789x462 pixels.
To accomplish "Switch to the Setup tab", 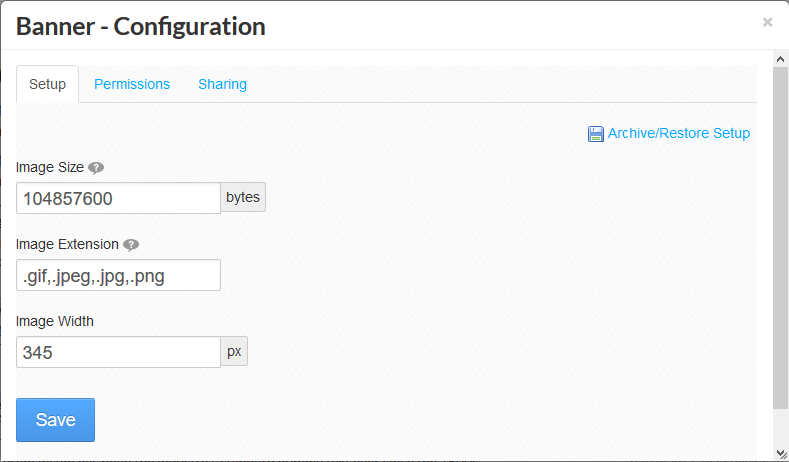I will [x=47, y=84].
